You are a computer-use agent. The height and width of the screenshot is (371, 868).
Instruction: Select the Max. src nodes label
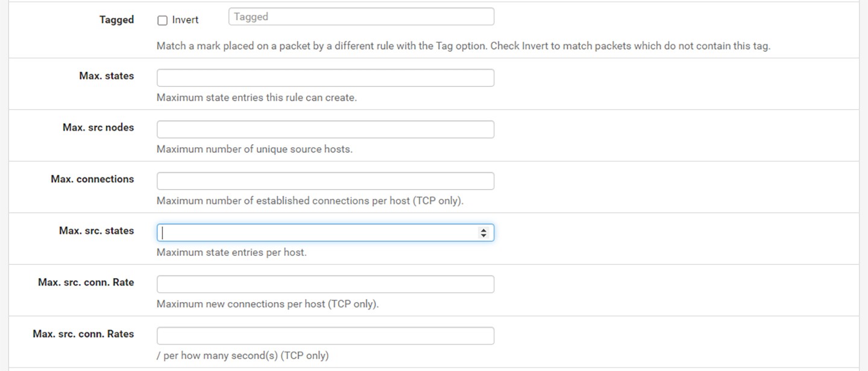click(98, 127)
